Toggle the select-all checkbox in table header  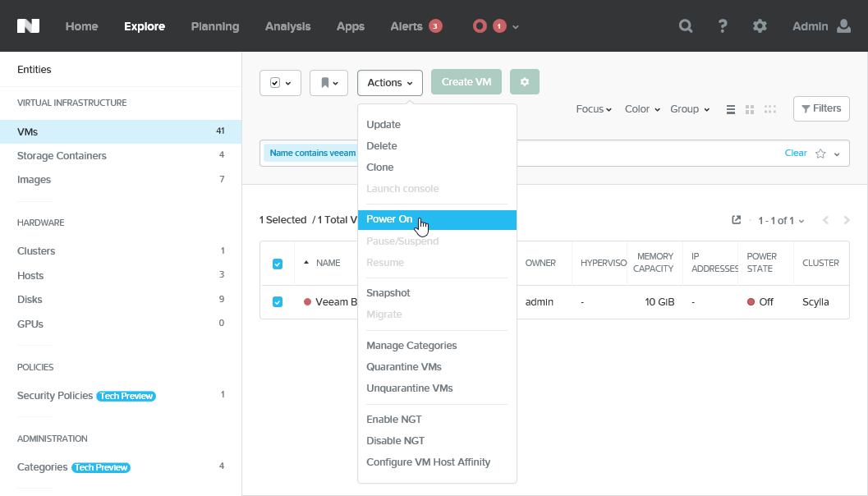278,263
